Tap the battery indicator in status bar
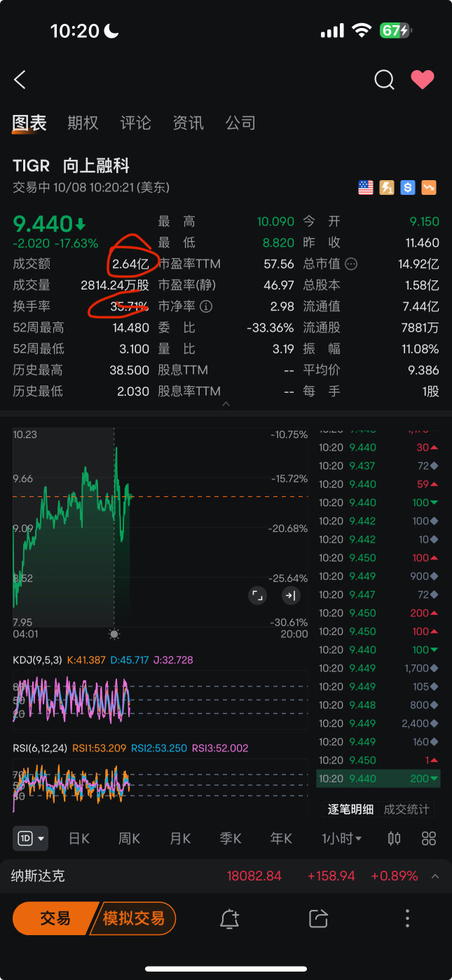Image resolution: width=452 pixels, height=980 pixels. [x=395, y=31]
